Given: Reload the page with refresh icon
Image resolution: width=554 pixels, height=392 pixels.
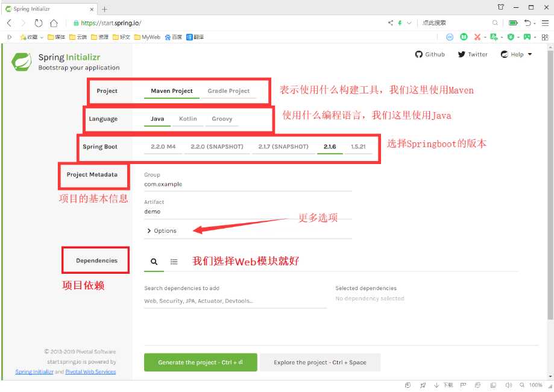Looking at the screenshot, I should coord(39,23).
